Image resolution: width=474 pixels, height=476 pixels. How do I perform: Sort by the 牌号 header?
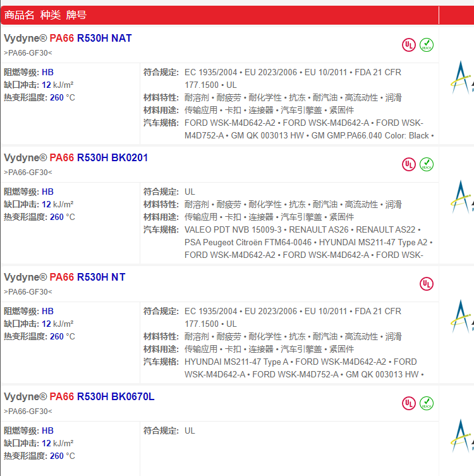coord(76,15)
